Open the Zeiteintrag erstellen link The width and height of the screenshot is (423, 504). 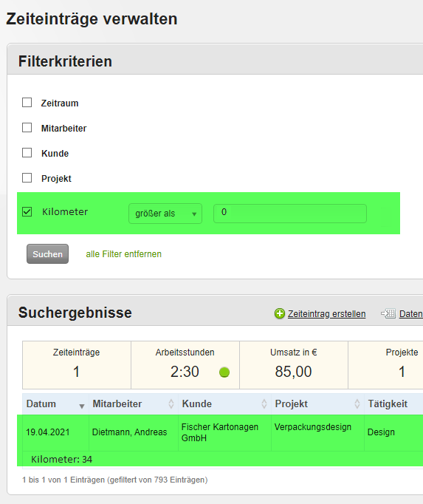(326, 314)
